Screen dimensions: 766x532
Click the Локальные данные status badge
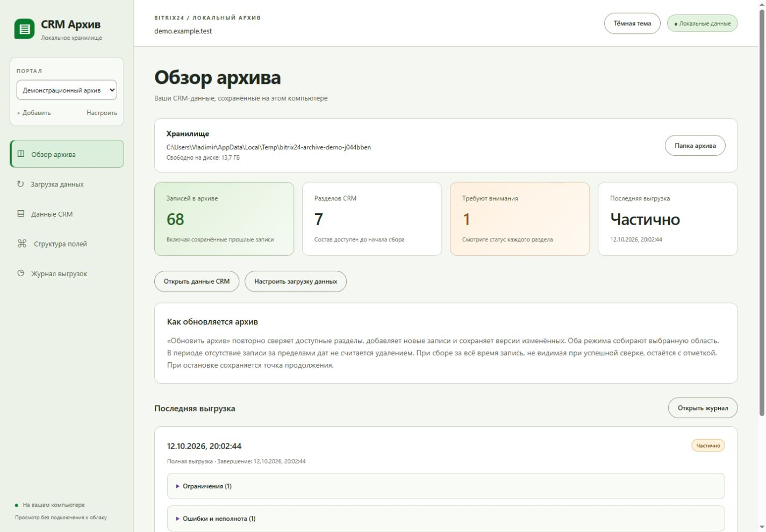pyautogui.click(x=702, y=24)
